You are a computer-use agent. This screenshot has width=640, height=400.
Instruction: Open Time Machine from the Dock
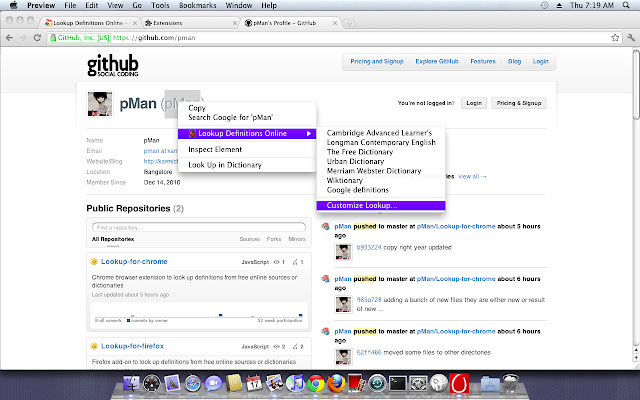(377, 384)
